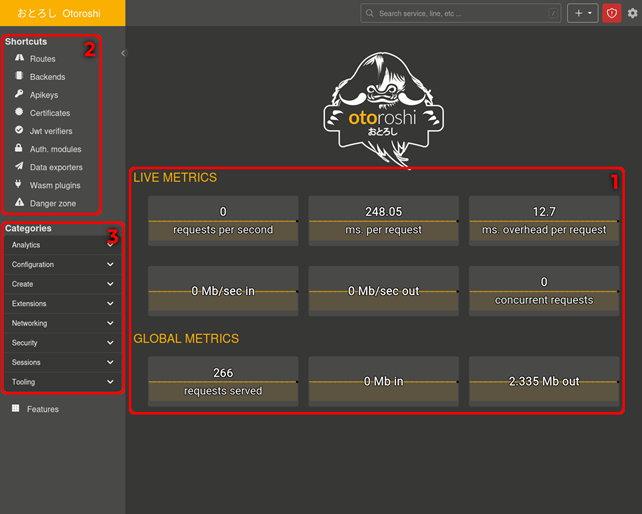Select the requests served metric
Image resolution: width=642 pixels, height=514 pixels.
coord(223,382)
